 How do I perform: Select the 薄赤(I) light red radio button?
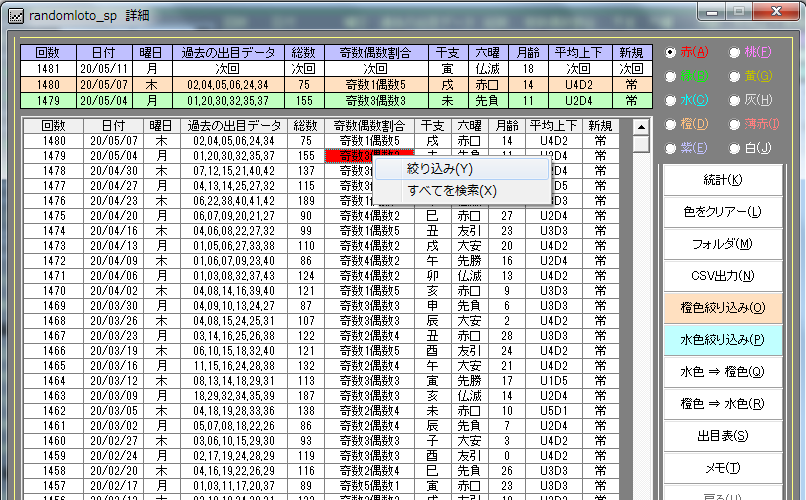[754, 124]
